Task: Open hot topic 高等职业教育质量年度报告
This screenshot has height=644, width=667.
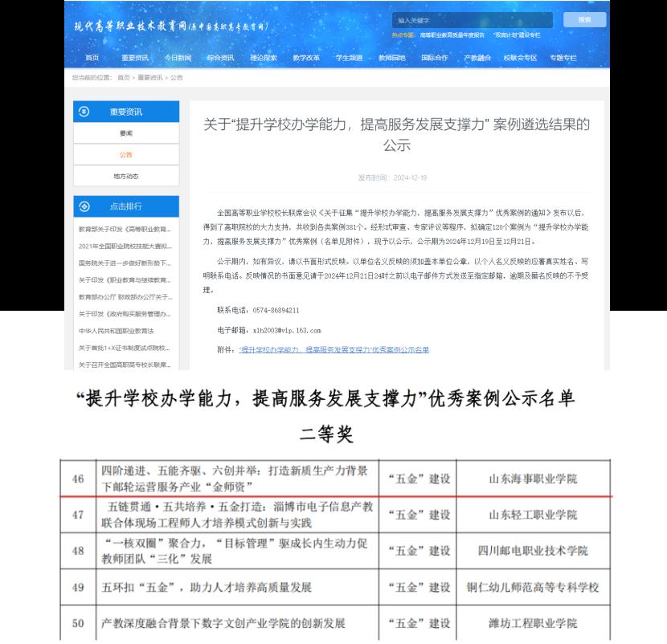Action: (452, 35)
